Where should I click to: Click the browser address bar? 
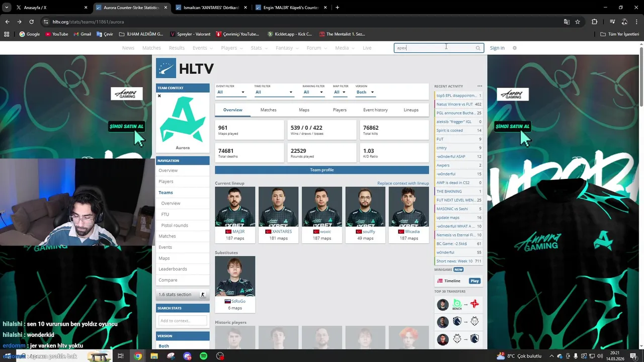(x=302, y=22)
